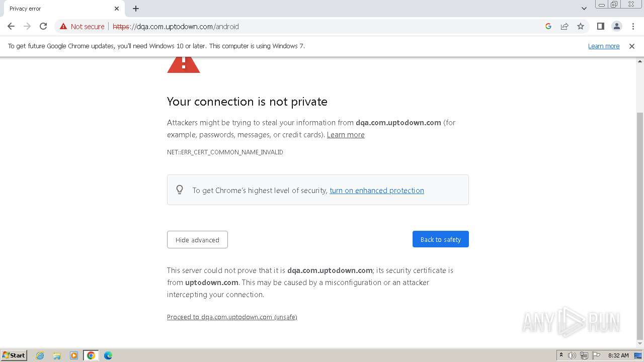Close the Privacy error tab
Image resolution: width=644 pixels, height=362 pixels.
pos(116,9)
